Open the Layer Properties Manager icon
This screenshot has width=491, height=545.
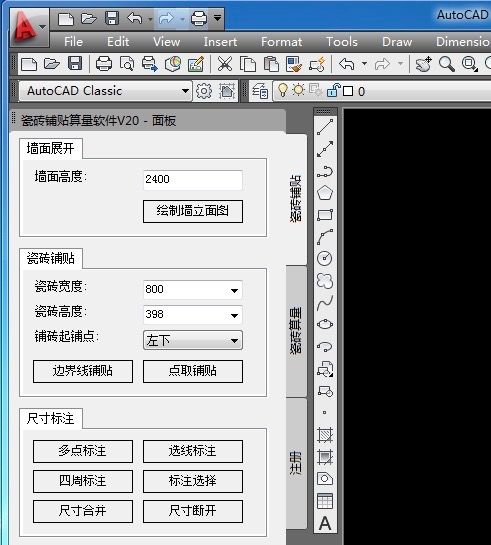click(x=260, y=91)
